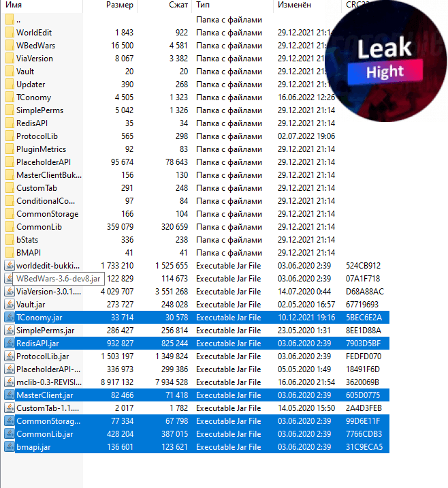Click the Vault folder icon

(x=10, y=72)
